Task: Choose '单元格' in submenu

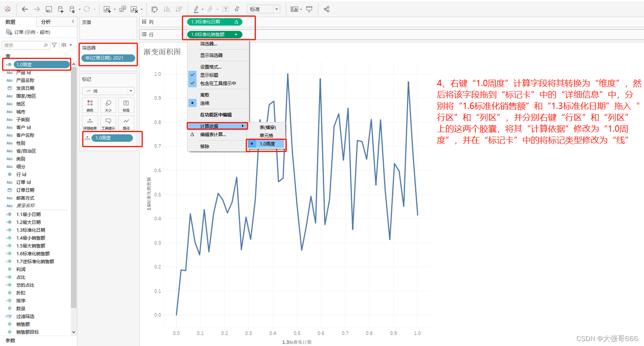Action: tap(266, 136)
